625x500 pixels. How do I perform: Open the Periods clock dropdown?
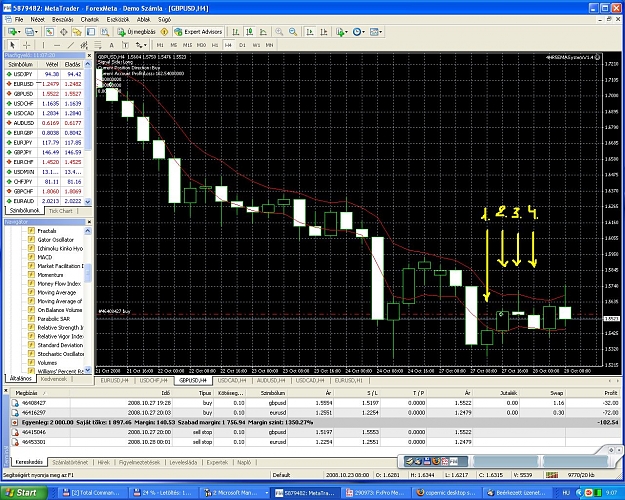(x=358, y=32)
